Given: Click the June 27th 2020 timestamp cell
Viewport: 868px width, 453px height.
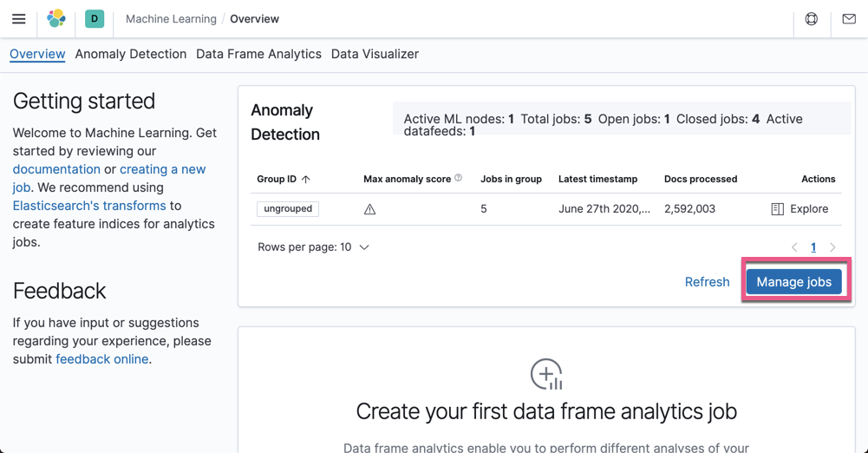Looking at the screenshot, I should click(604, 209).
